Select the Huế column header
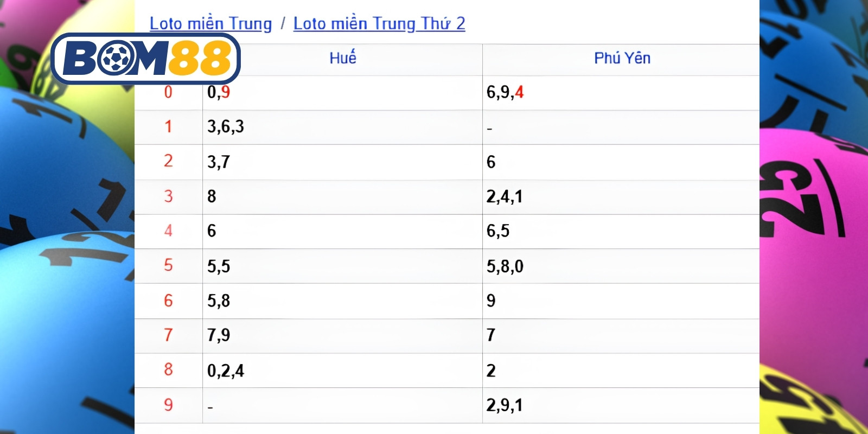Image resolution: width=868 pixels, height=434 pixels. tap(343, 58)
